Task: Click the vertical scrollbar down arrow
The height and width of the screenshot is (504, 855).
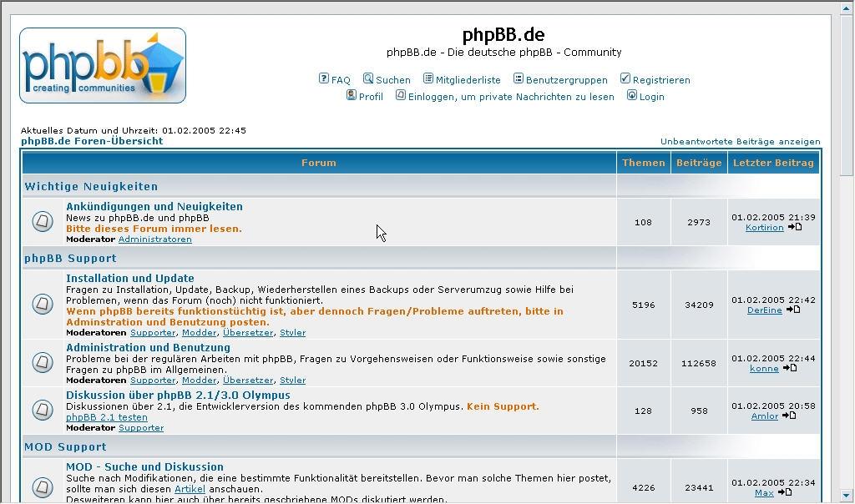Action: (847, 496)
